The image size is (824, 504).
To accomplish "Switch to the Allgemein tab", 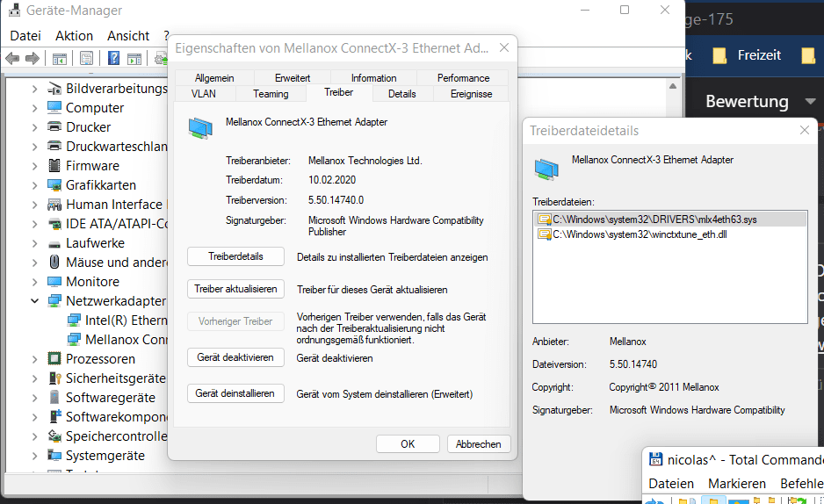I will tap(213, 77).
